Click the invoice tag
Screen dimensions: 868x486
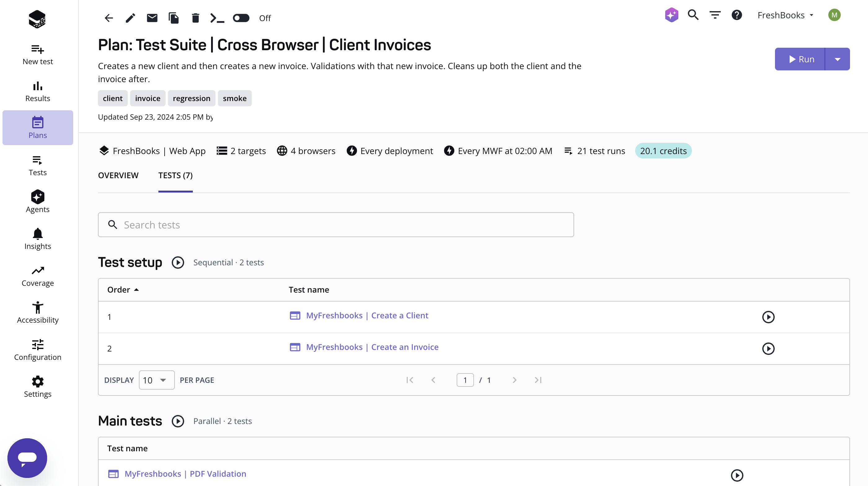[x=148, y=98]
